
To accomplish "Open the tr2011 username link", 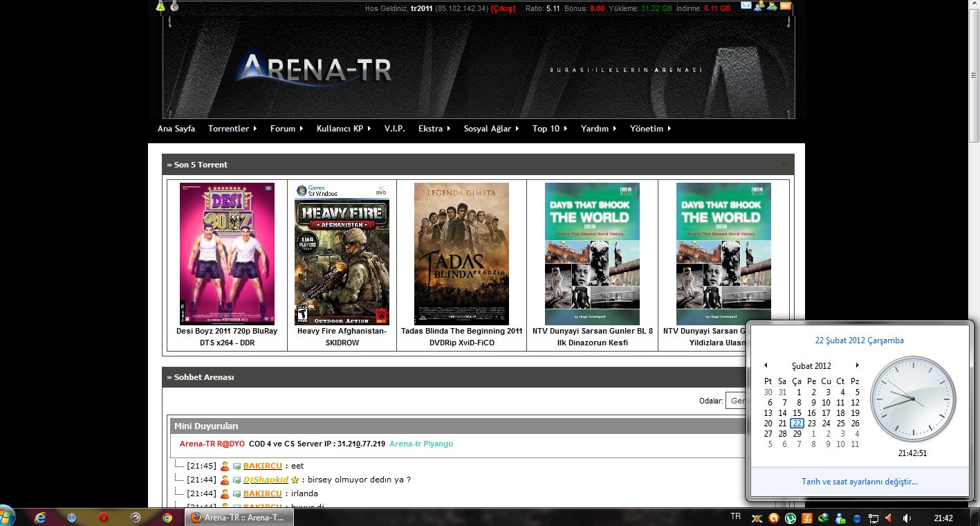I will pos(422,8).
